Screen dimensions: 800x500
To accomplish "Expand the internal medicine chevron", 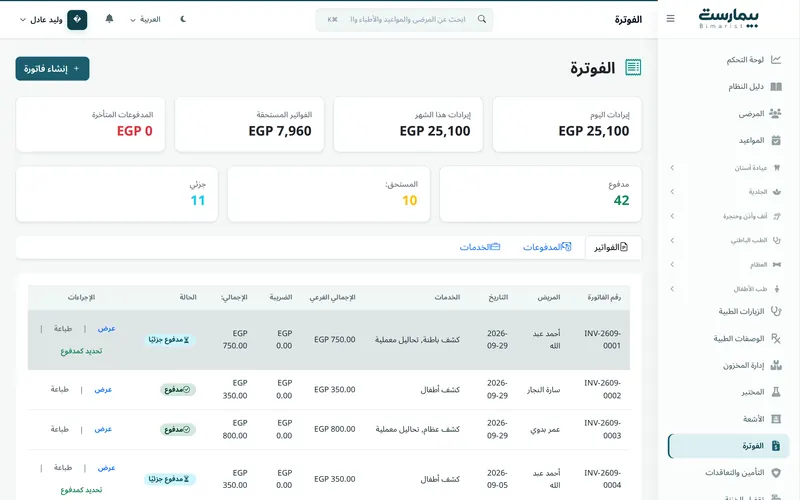I will (x=672, y=240).
